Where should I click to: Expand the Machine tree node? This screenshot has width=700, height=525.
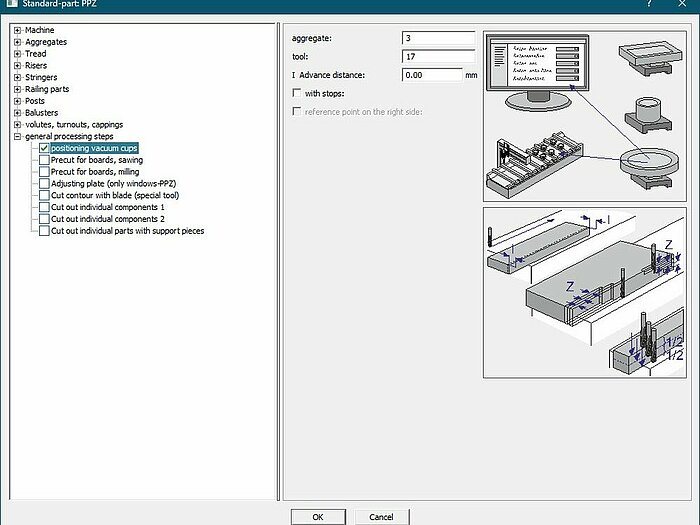pyautogui.click(x=17, y=30)
